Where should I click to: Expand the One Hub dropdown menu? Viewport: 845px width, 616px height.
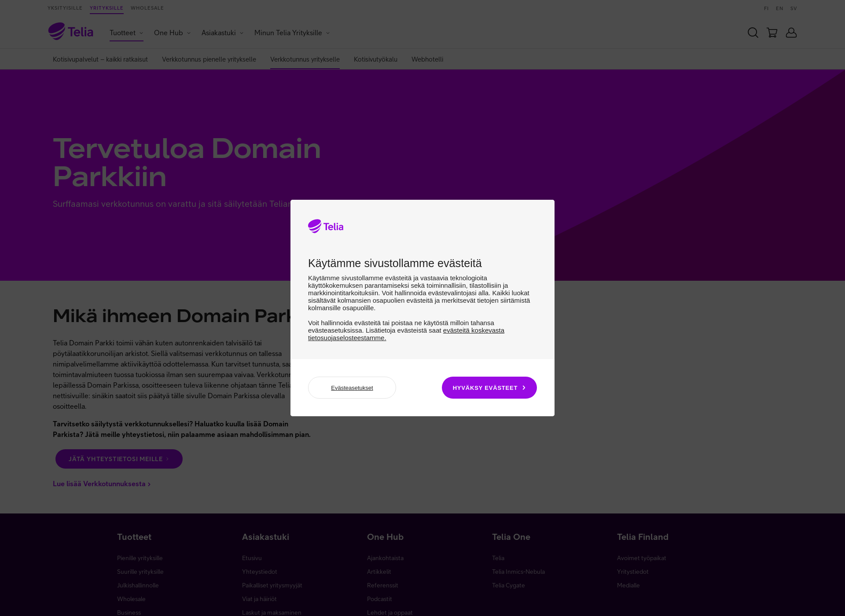click(172, 33)
